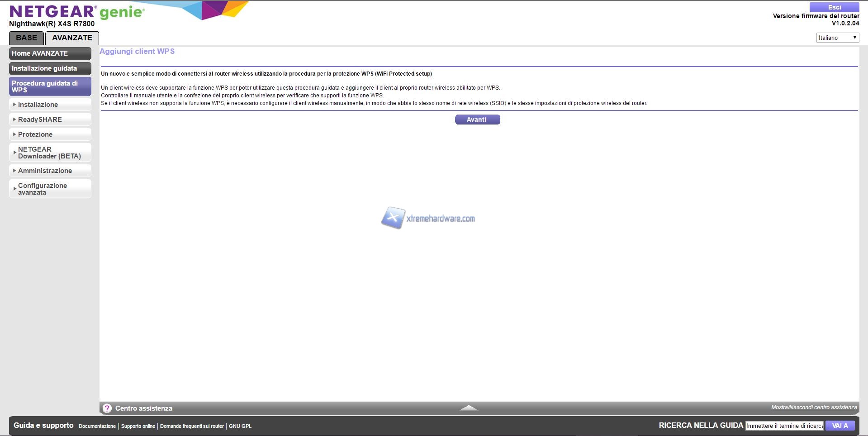Click the help center up arrow icon
Screen dimensions: 868x436
coord(469,408)
